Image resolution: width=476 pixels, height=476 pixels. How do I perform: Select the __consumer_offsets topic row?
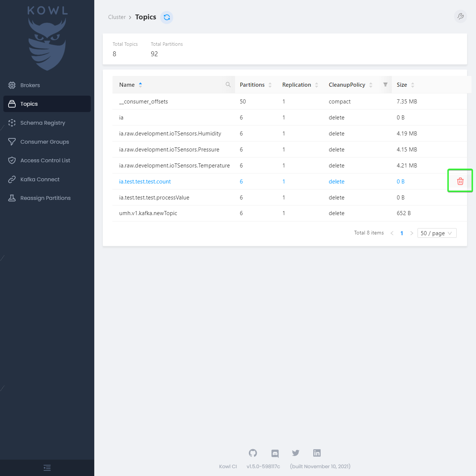[143, 102]
